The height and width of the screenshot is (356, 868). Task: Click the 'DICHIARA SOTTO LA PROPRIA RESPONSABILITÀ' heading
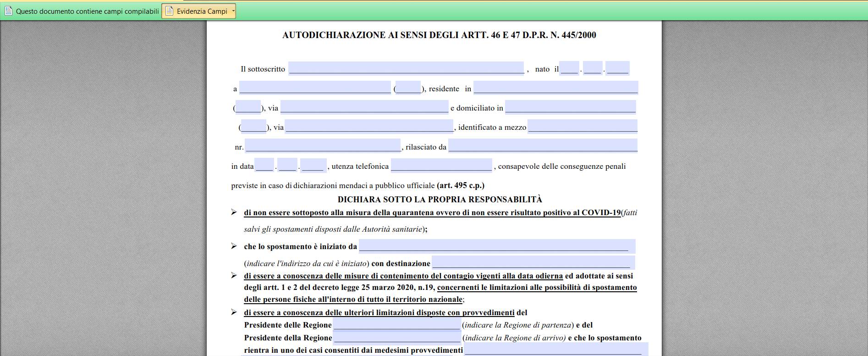440,199
